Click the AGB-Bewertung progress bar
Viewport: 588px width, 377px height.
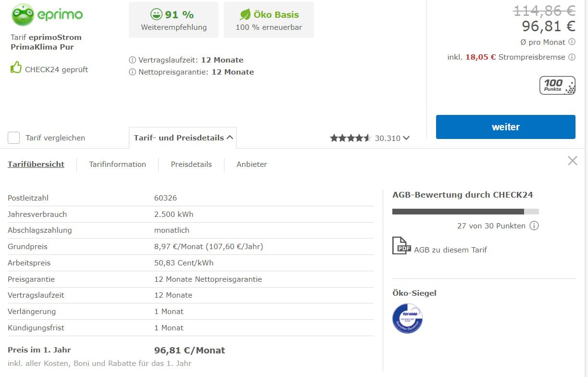(465, 212)
